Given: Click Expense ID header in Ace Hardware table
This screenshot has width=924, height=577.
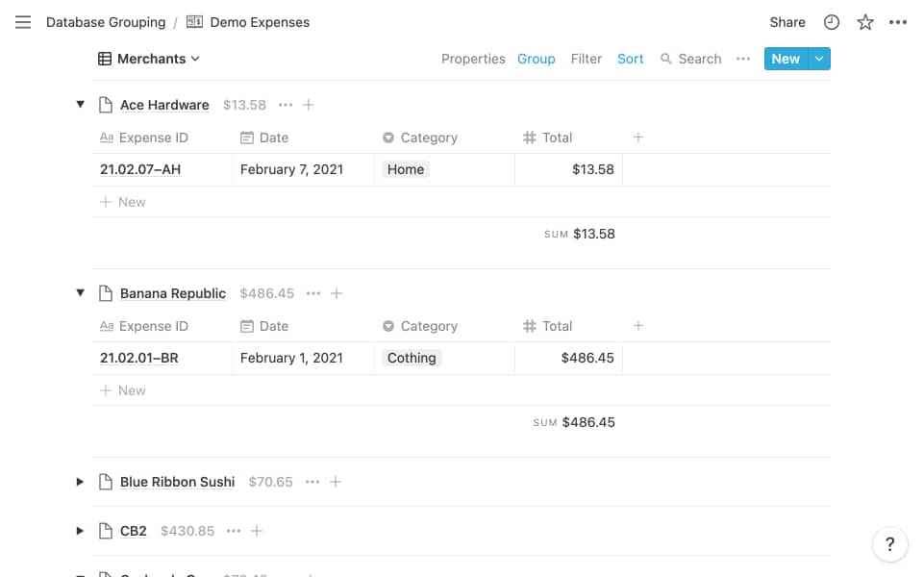Looking at the screenshot, I should (x=144, y=138).
